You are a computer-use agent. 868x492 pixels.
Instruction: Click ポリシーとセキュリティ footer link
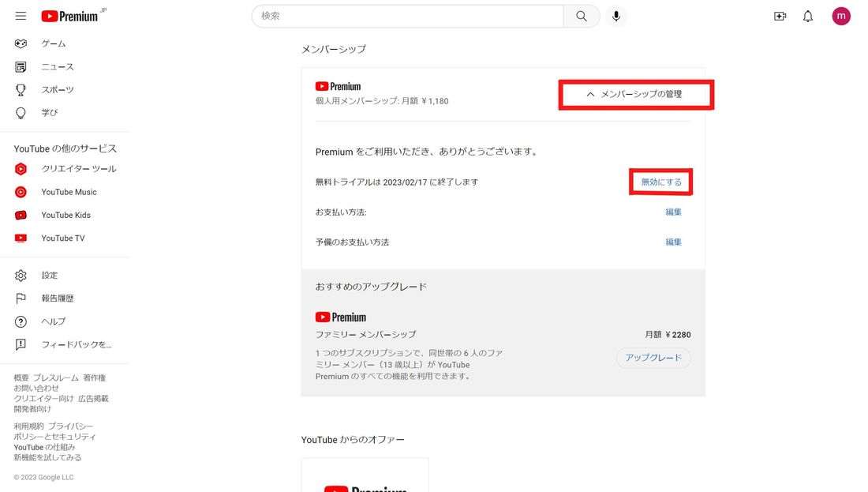click(x=54, y=437)
